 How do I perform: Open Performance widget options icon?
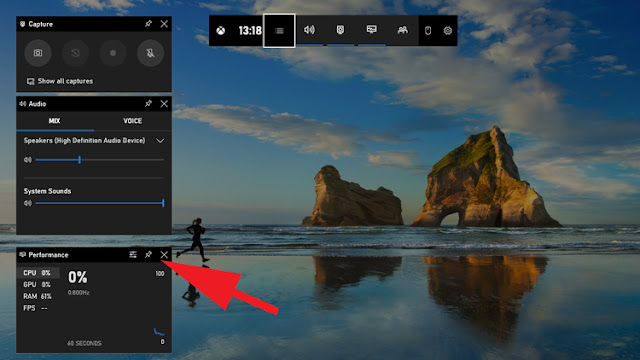point(133,255)
